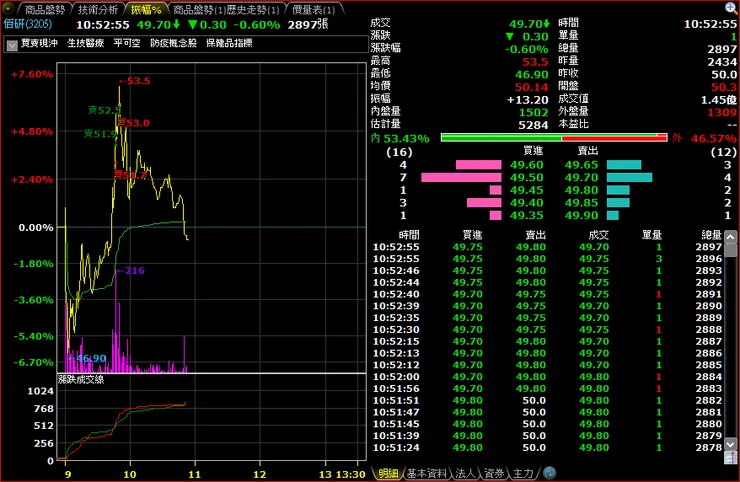Screen dimensions: 740x482
Task: Click the pink bid volume bar at 49.50
Action: pyautogui.click(x=461, y=178)
